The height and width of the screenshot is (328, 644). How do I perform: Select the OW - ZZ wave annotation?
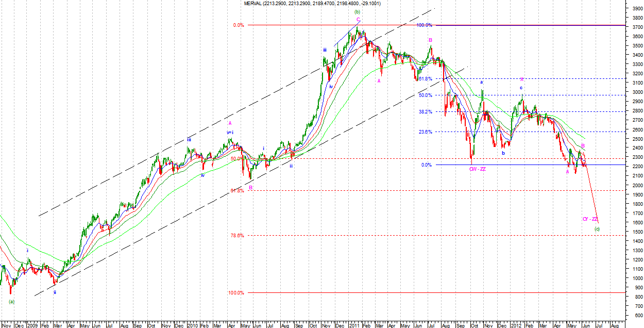click(477, 169)
